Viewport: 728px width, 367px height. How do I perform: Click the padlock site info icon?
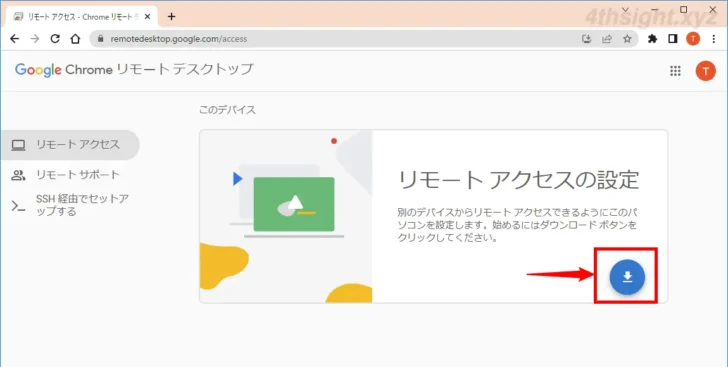(x=99, y=39)
